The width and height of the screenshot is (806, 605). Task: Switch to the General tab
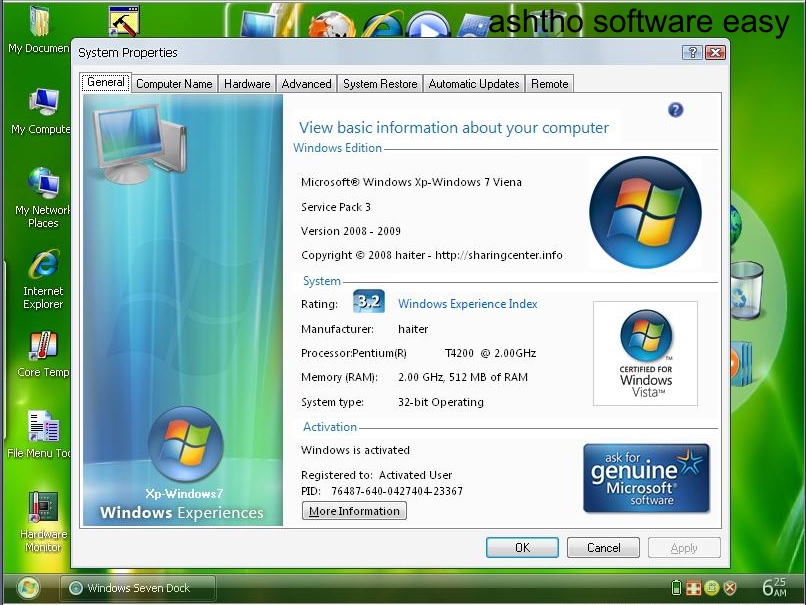coord(105,83)
